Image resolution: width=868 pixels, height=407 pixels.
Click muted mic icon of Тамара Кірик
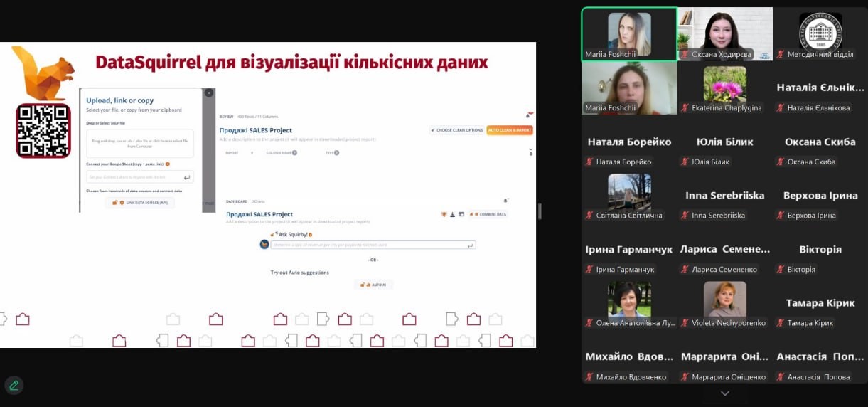point(781,323)
